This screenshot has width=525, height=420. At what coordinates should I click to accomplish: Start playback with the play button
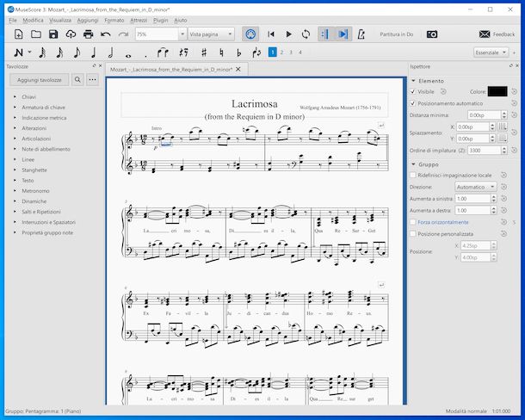tap(288, 34)
